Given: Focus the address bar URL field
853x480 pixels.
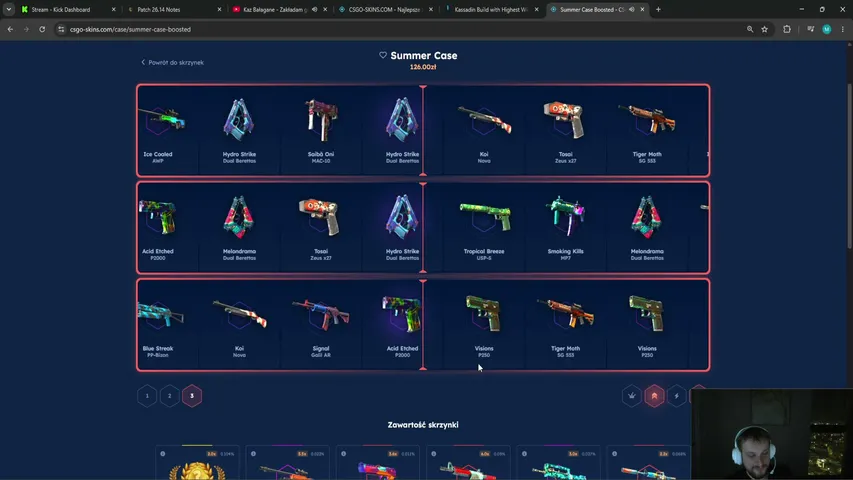Looking at the screenshot, I should point(403,29).
